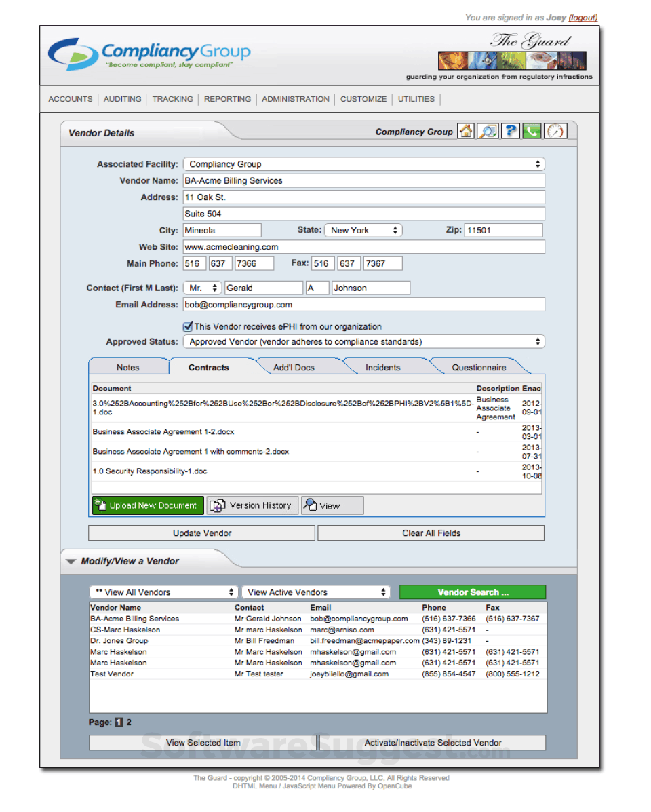Open the View Active Vendors filter dropdown
Image resolution: width=651 pixels, height=812 pixels.
click(317, 592)
